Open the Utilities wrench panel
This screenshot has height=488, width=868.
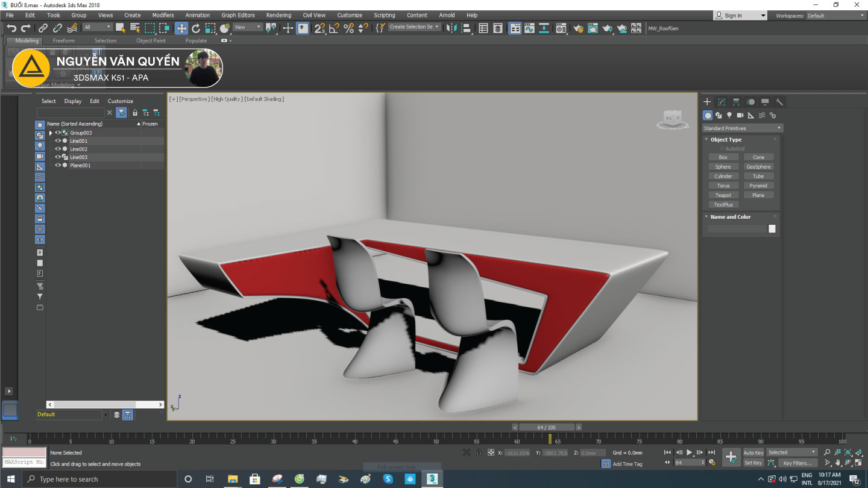click(779, 102)
